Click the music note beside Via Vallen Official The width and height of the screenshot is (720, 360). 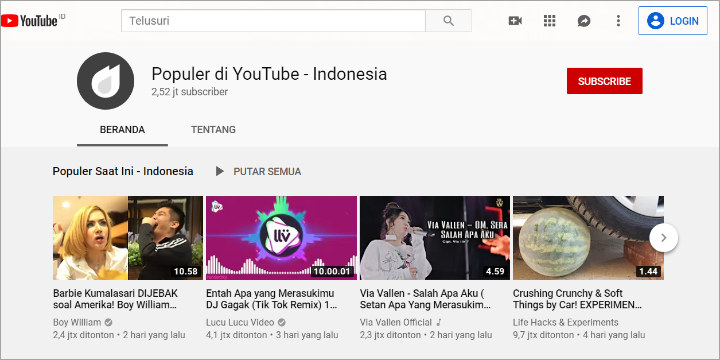click(x=439, y=322)
